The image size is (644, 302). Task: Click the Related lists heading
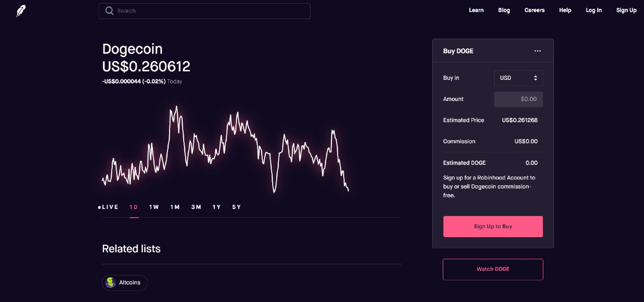pyautogui.click(x=131, y=249)
